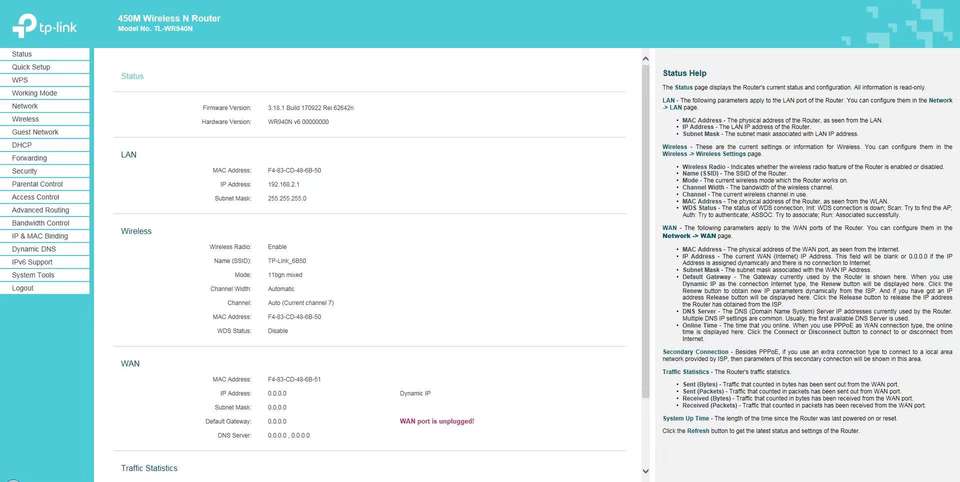The width and height of the screenshot is (960, 482).
Task: Go to Parental Control page
Action: pyautogui.click(x=45, y=184)
